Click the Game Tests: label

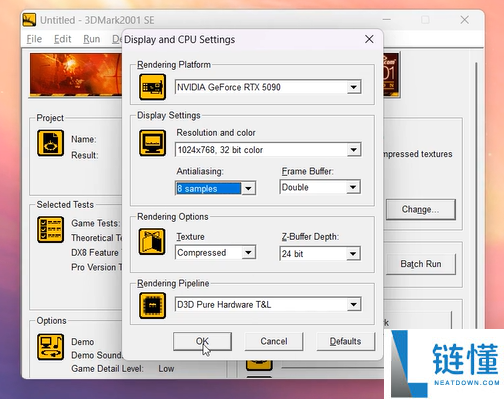pyautogui.click(x=96, y=223)
